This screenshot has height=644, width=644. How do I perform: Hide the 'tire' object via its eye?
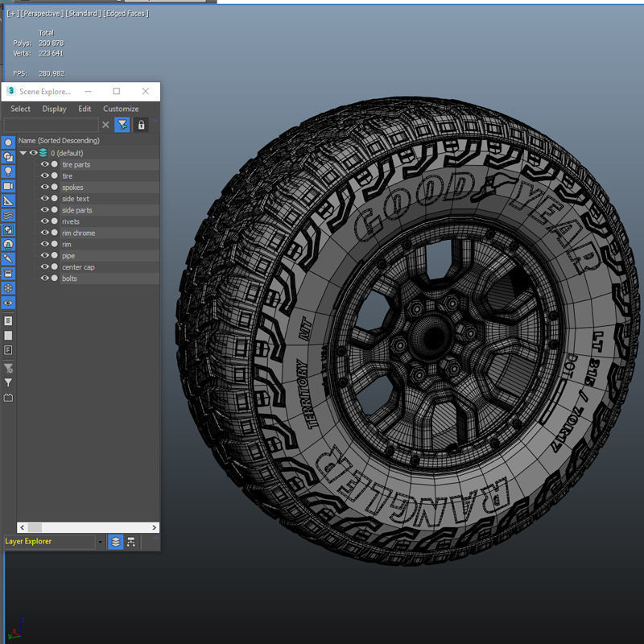(44, 175)
